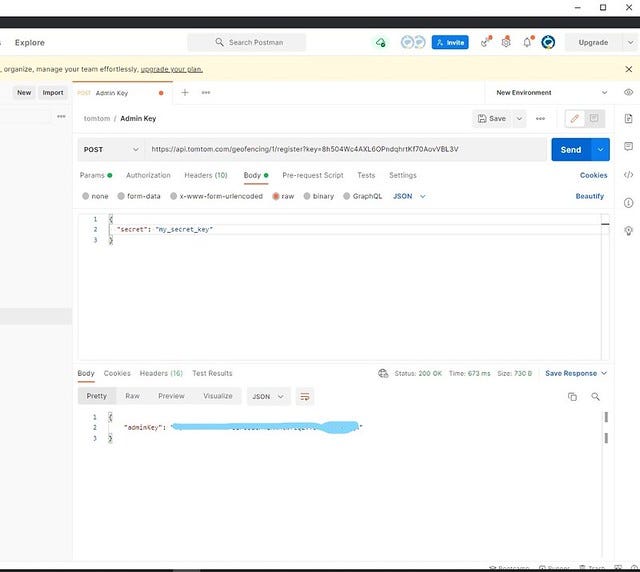
Task: Dismiss the upgrade plan banner
Action: point(629,69)
